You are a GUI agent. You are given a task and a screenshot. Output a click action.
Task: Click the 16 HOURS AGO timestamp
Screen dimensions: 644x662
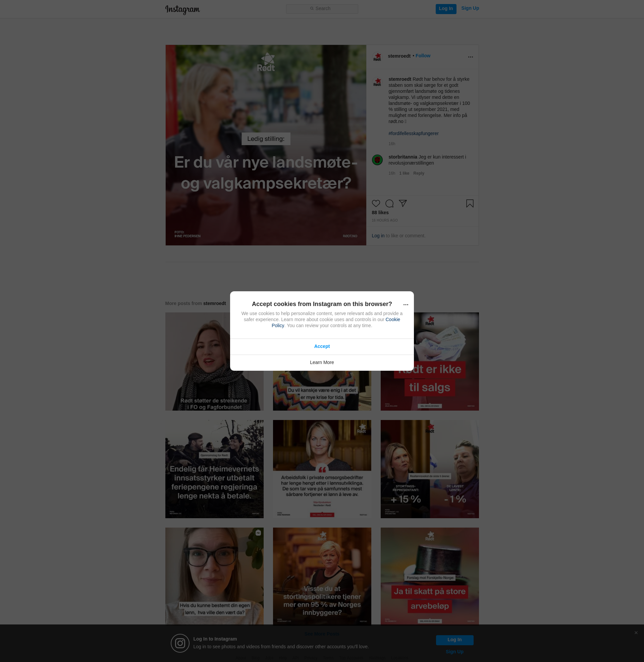[x=385, y=220]
